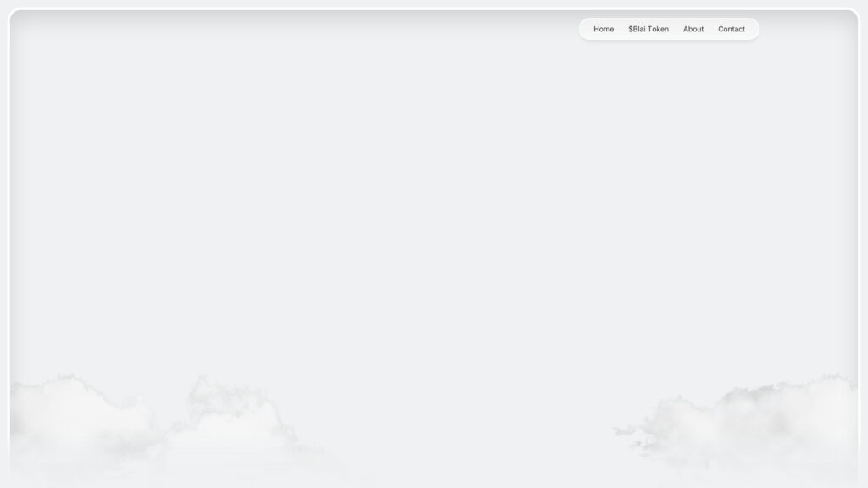View $Blai Token details from header
Screen dimensions: 868x488
click(x=648, y=29)
